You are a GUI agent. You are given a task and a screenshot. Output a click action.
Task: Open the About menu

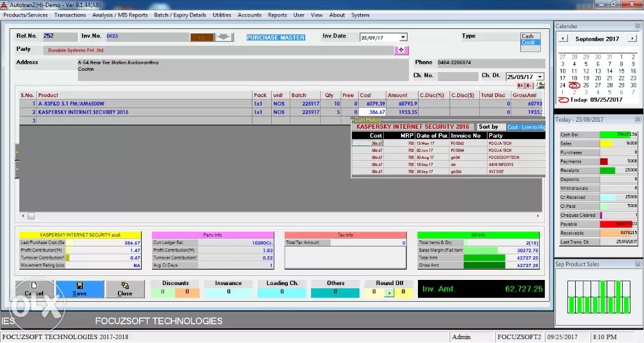(337, 15)
